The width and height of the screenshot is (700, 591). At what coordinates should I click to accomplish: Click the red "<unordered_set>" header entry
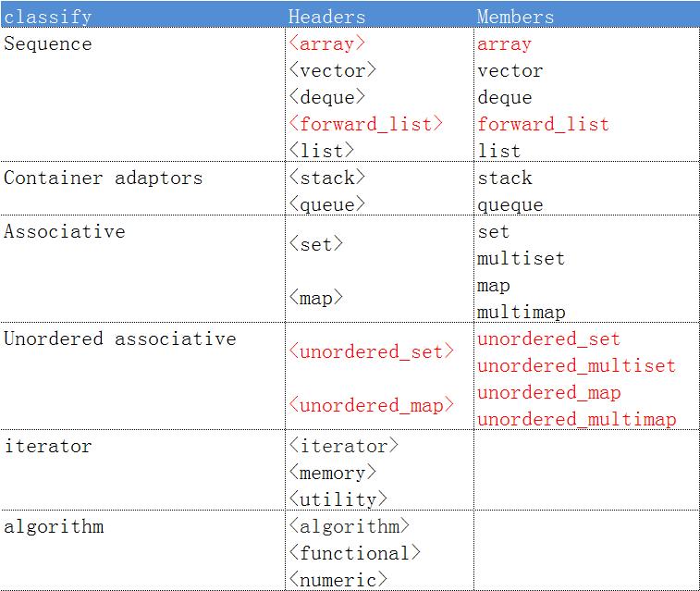click(x=371, y=351)
